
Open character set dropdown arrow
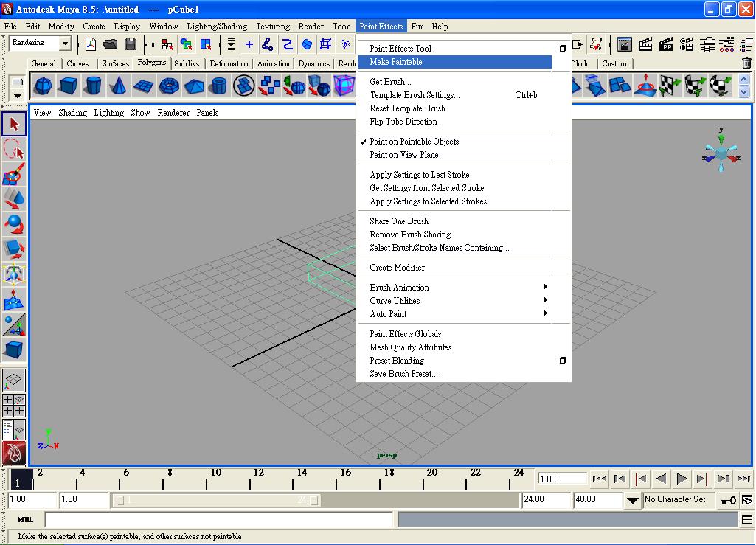click(633, 500)
